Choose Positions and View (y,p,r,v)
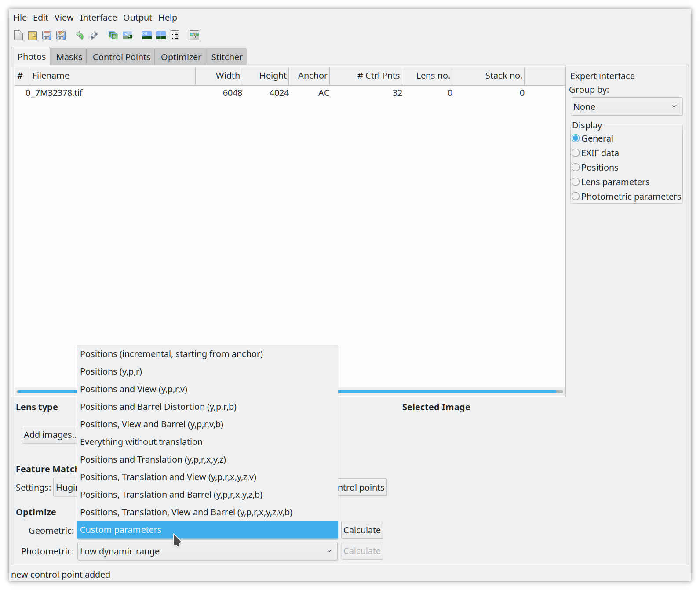 208,389
